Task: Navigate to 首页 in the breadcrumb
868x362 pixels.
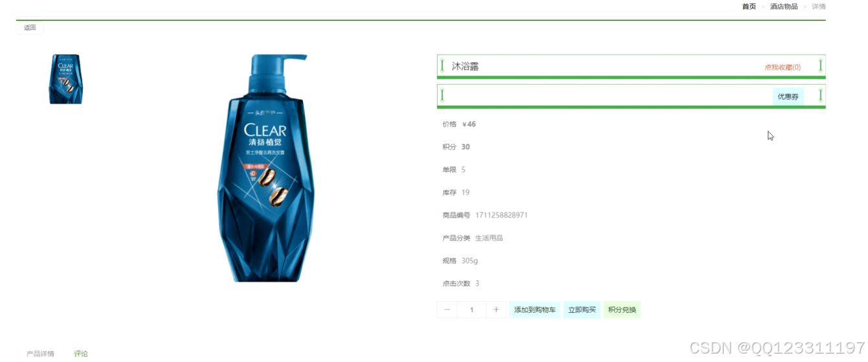Action: point(749,6)
